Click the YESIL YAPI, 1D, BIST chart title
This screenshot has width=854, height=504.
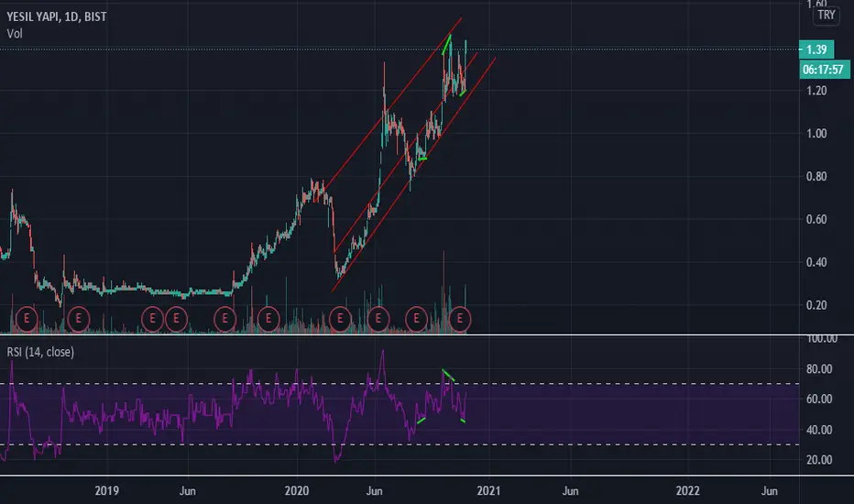point(57,16)
